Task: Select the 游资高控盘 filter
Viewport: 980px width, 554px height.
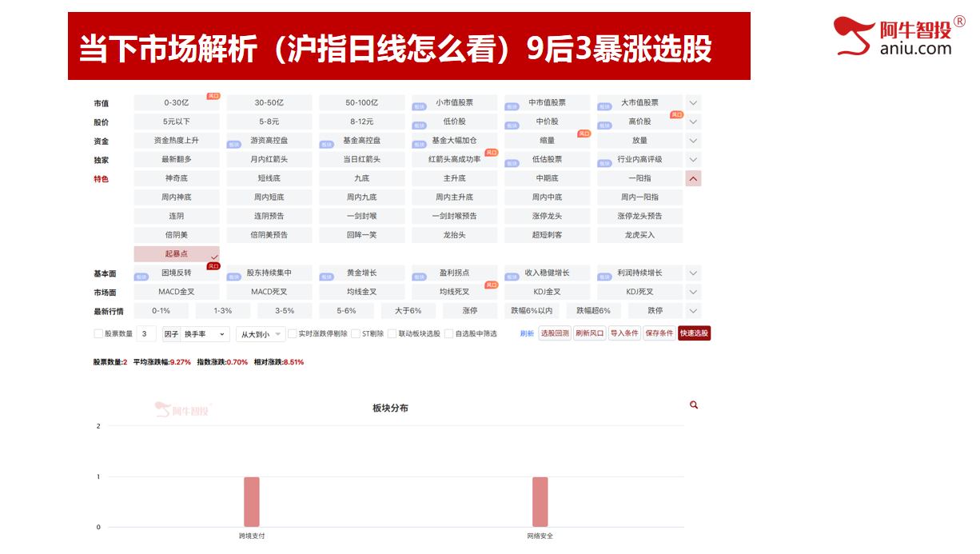Action: (x=269, y=141)
